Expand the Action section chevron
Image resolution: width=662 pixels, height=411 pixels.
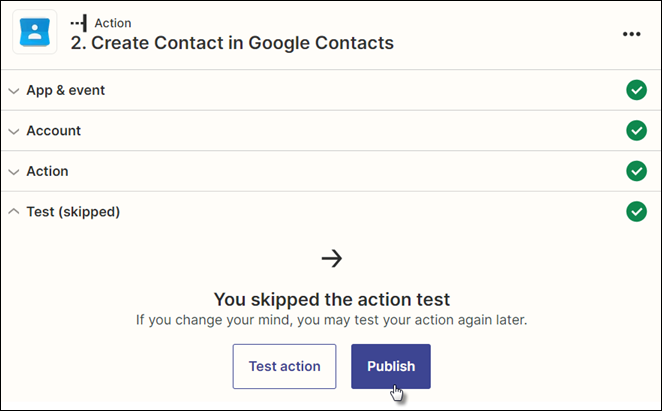click(14, 172)
